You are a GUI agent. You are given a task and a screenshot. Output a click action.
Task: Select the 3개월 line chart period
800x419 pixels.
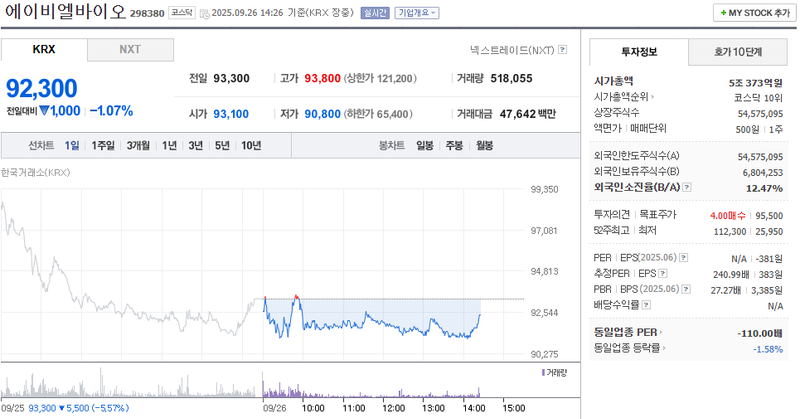[138, 145]
